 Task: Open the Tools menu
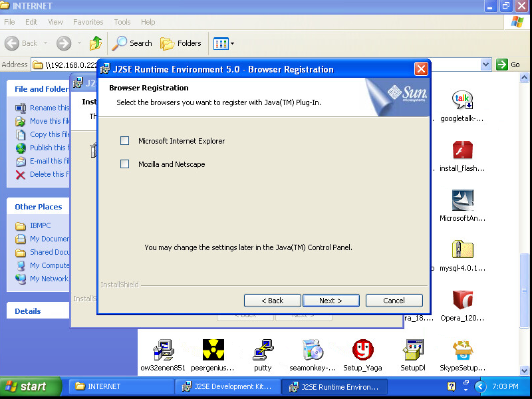pos(122,22)
